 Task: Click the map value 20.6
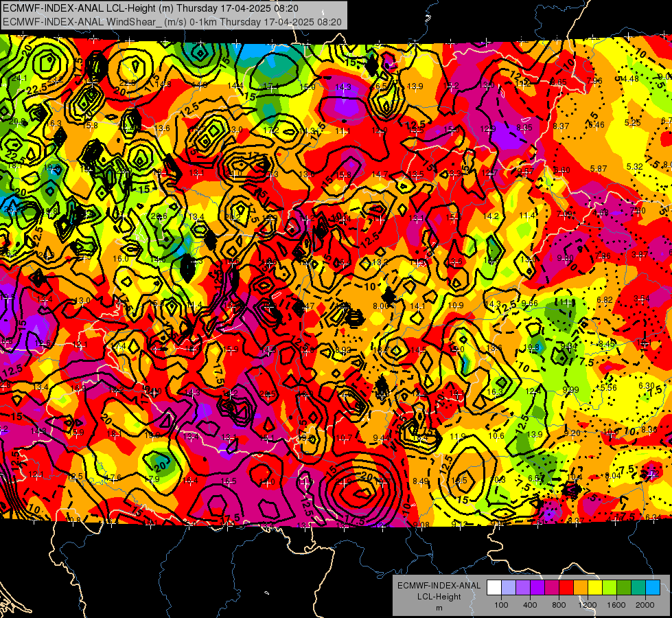point(159,216)
